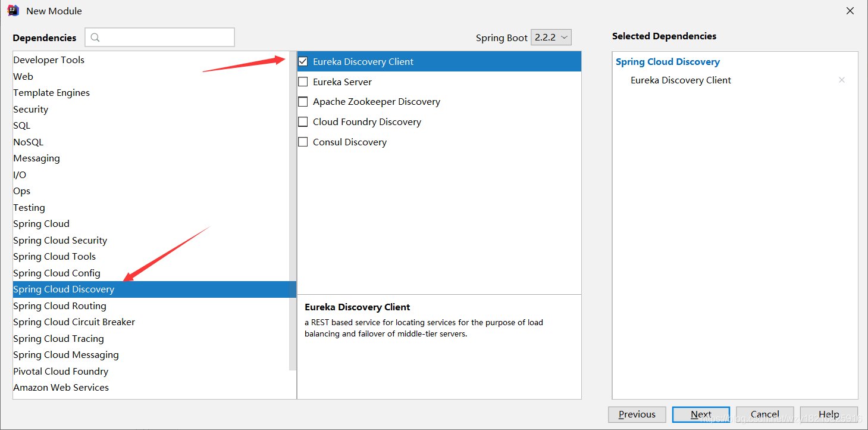Click Eureka Discovery Client in Selected Dependencies

(681, 80)
